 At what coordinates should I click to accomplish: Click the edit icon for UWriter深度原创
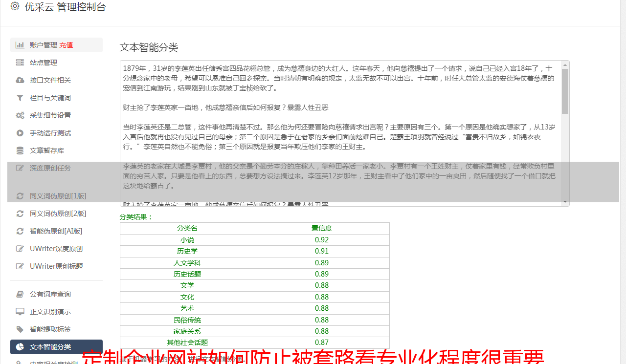coord(20,249)
